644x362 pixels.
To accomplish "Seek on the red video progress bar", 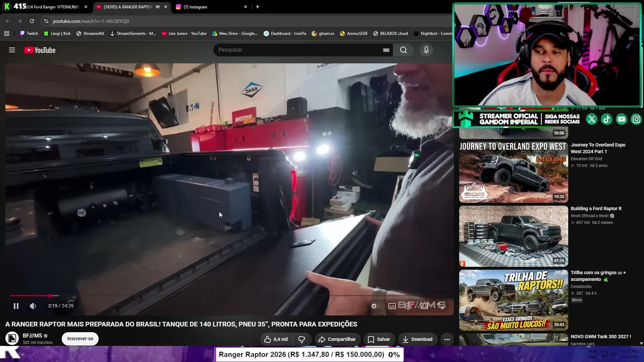I will (229, 296).
